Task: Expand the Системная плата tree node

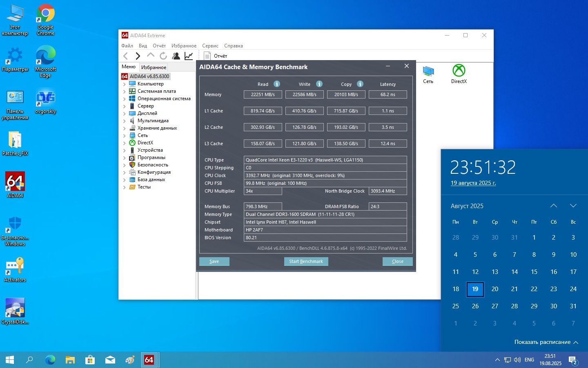Action: [125, 91]
